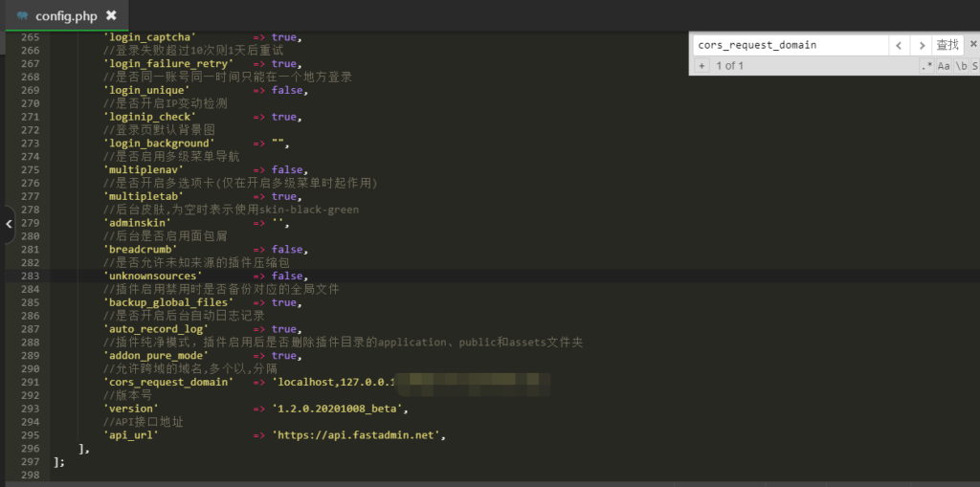Place cursor on 'cors_request_domain' key

coord(168,382)
